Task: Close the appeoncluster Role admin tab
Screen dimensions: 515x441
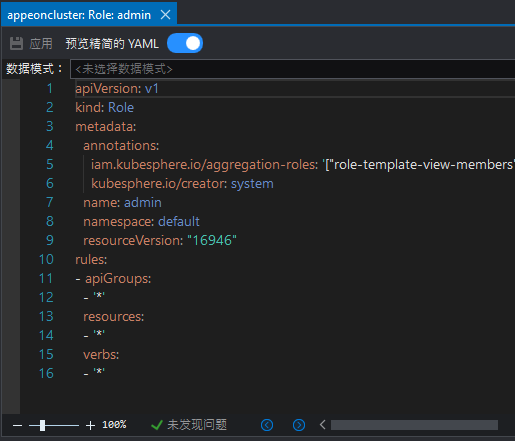Action: click(165, 15)
